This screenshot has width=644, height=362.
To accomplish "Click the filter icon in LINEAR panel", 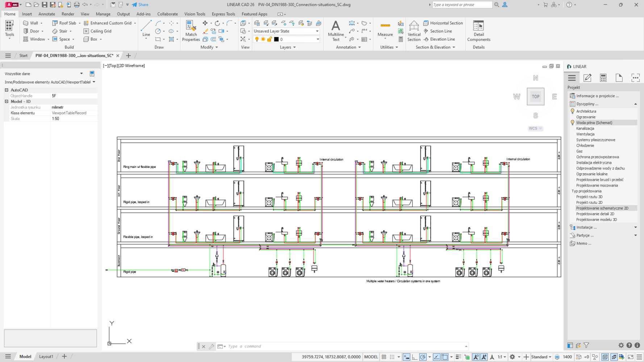I will (x=586, y=345).
